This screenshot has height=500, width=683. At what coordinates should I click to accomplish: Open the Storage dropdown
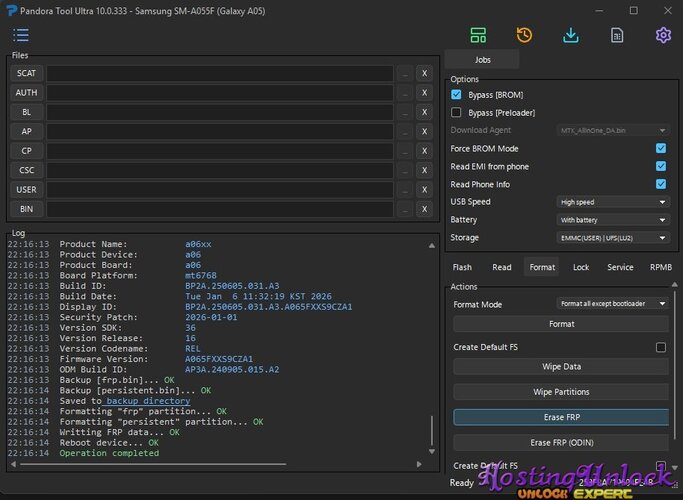(613, 238)
